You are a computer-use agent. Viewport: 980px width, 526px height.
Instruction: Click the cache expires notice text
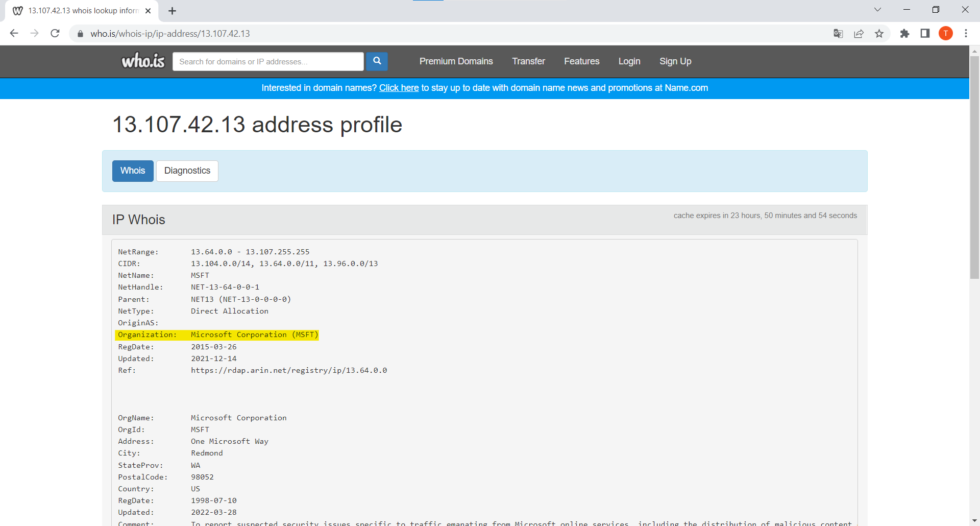(x=765, y=216)
